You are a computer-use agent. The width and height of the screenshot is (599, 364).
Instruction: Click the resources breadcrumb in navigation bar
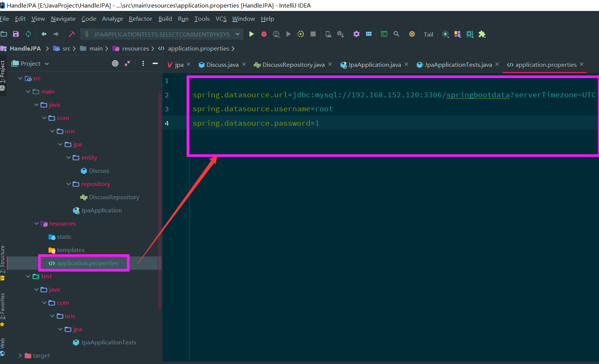point(135,49)
